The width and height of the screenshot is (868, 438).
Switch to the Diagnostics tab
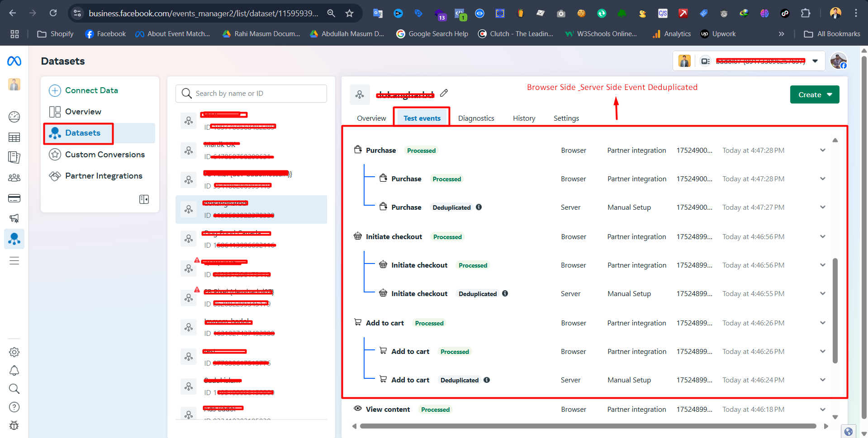(476, 118)
